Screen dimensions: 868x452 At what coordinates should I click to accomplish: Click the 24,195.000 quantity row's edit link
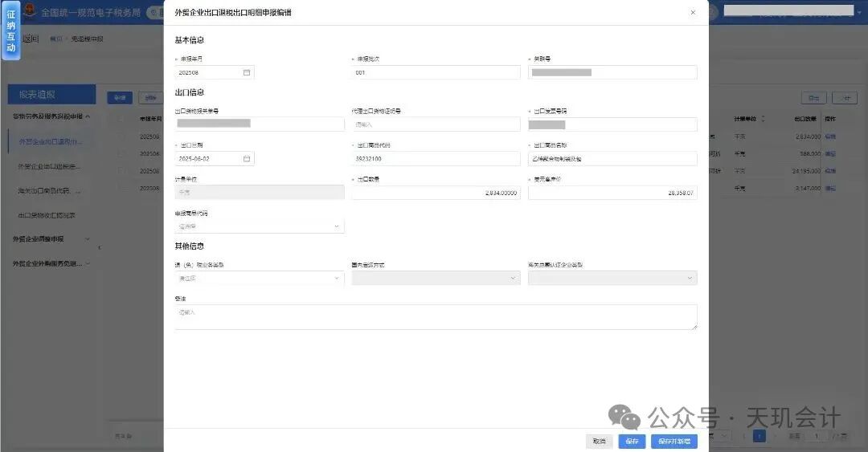tap(830, 171)
